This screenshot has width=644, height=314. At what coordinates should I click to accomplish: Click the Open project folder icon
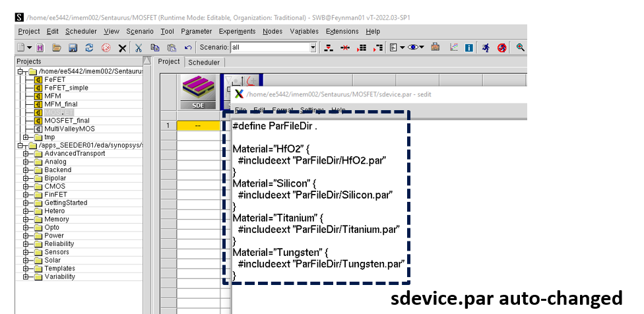(57, 47)
